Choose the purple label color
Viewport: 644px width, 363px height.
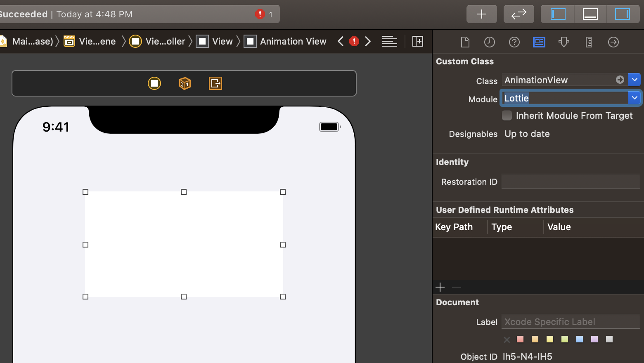(x=594, y=339)
